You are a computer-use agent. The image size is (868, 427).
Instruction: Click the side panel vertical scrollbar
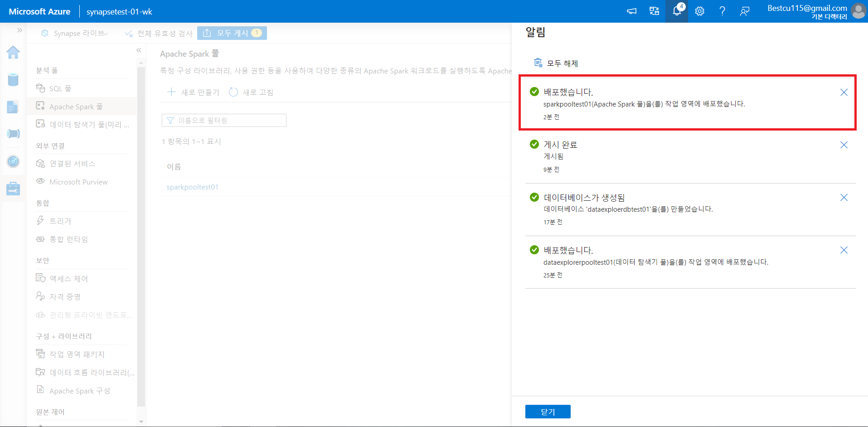pyautogui.click(x=141, y=236)
